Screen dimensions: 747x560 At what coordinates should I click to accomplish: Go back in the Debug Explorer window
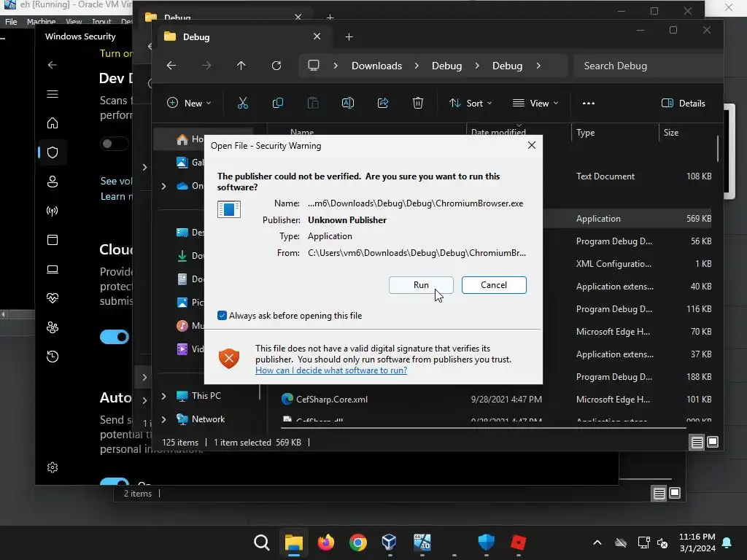pyautogui.click(x=171, y=66)
